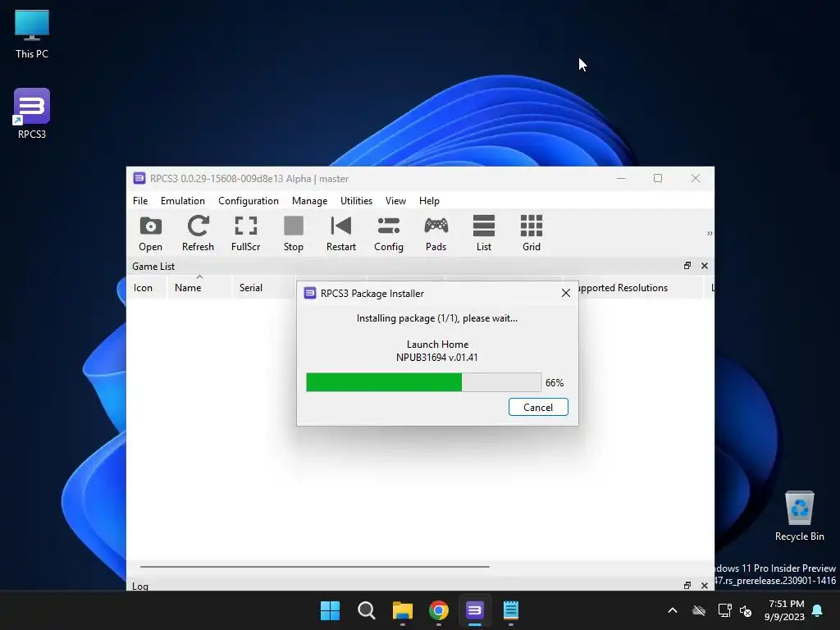The width and height of the screenshot is (840, 630).
Task: Open the Configuration menu
Action: click(249, 201)
